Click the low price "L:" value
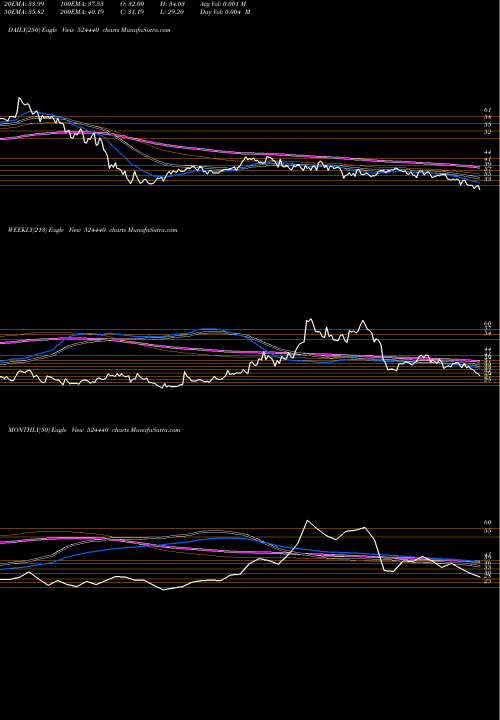The height and width of the screenshot is (720, 500). (176, 12)
